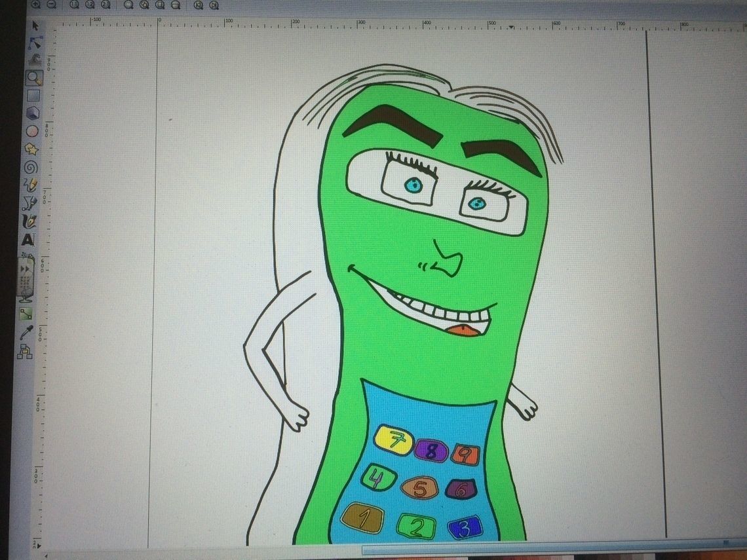747x560 pixels.
Task: Select the Calligraphy pen tool
Action: (x=29, y=221)
